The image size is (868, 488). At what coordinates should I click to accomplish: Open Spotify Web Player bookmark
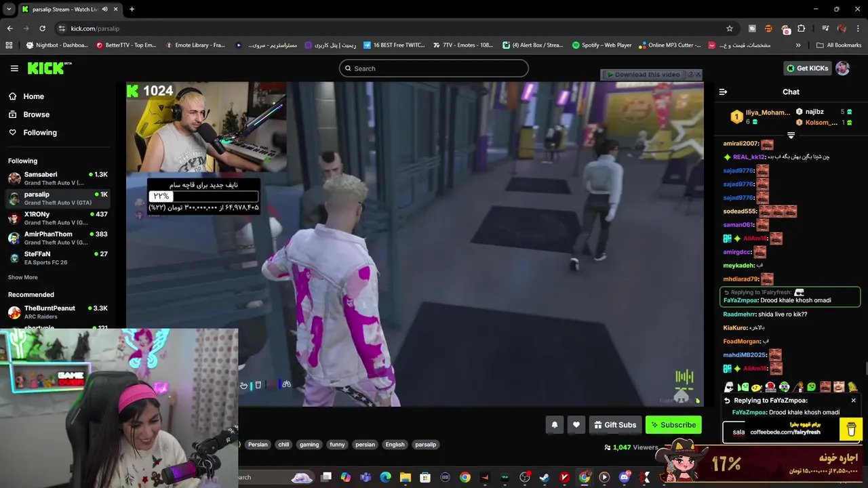(602, 45)
